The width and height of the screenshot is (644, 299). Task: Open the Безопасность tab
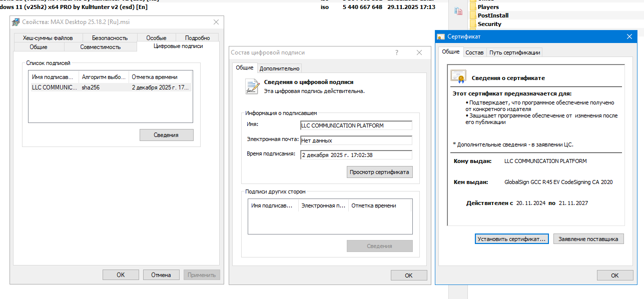tap(110, 38)
